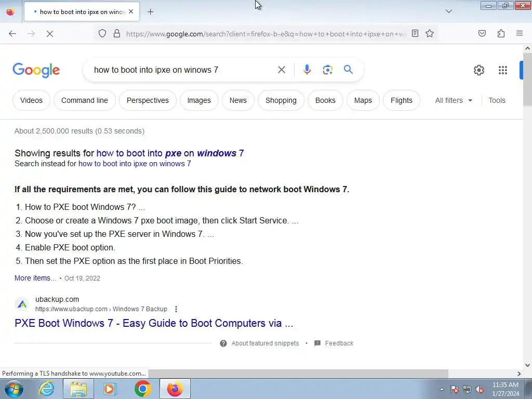Open Flights results

click(402, 100)
